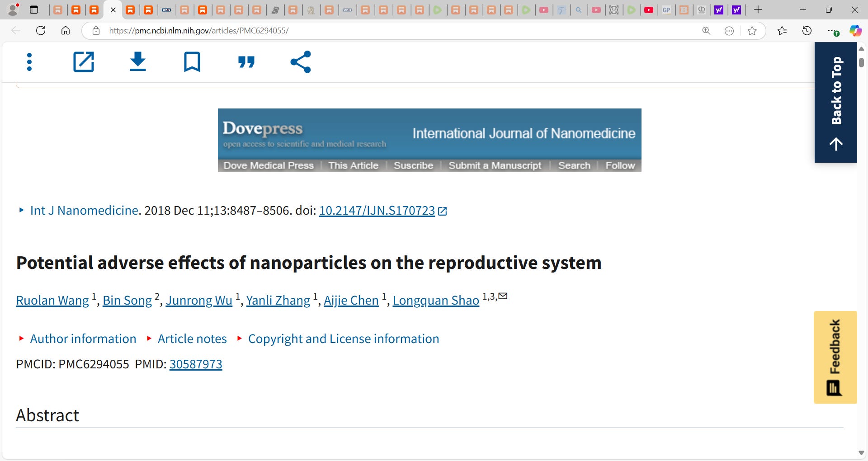Click the corresponding author envelope icon
868x461 pixels.
pyautogui.click(x=503, y=296)
